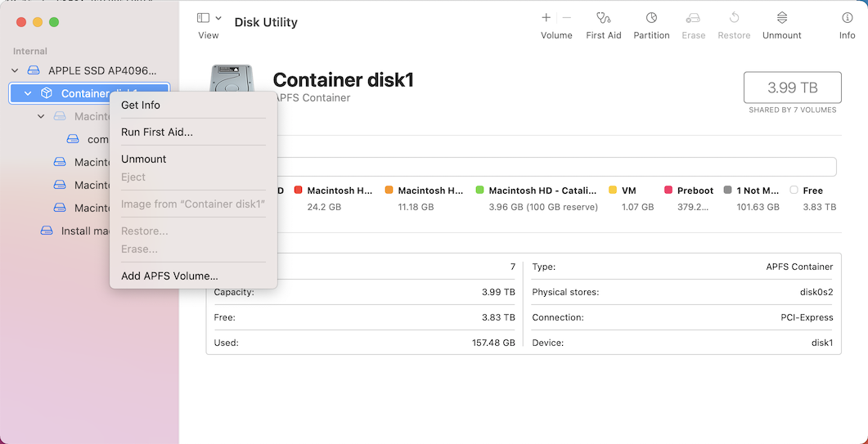Viewport: 868px width, 444px height.
Task: Click the "3.83 TB" Free row value in table
Action: 498,318
